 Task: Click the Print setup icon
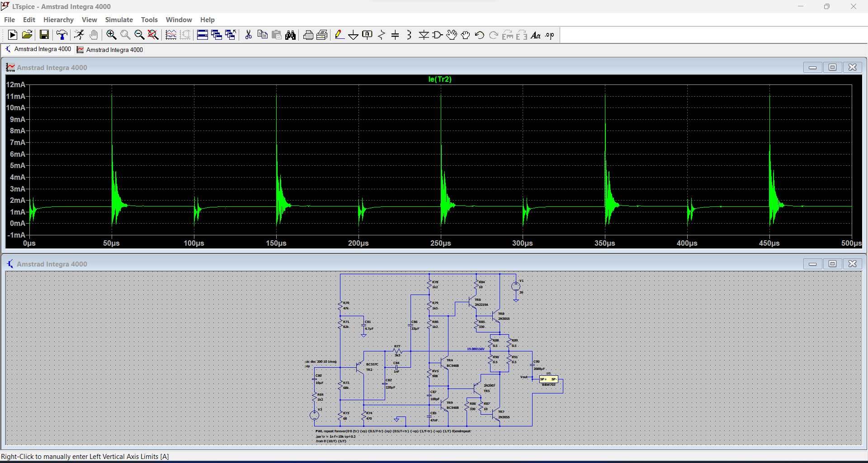tap(322, 35)
